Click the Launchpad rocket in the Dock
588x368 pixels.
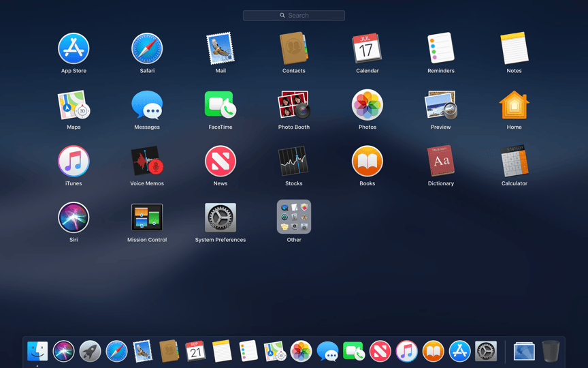90,351
